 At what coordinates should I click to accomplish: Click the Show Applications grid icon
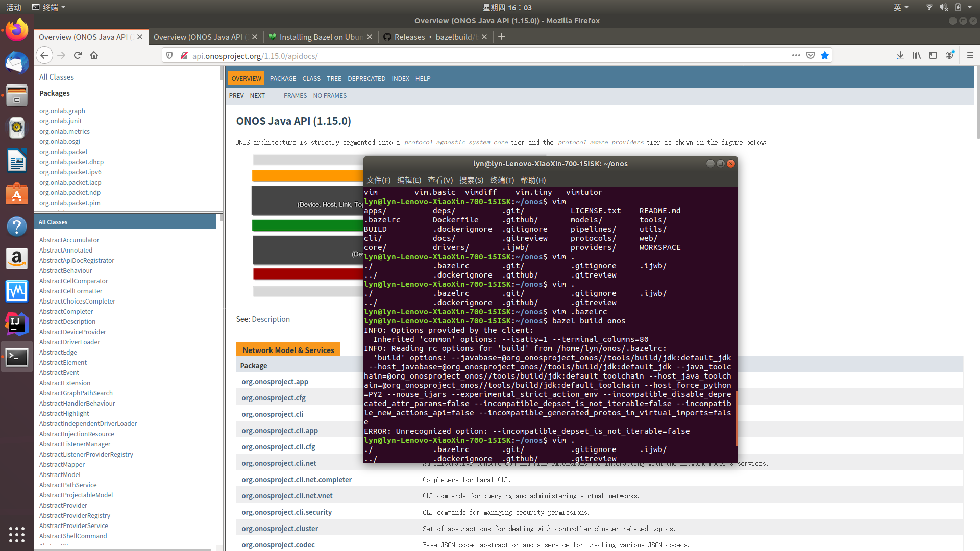17,535
